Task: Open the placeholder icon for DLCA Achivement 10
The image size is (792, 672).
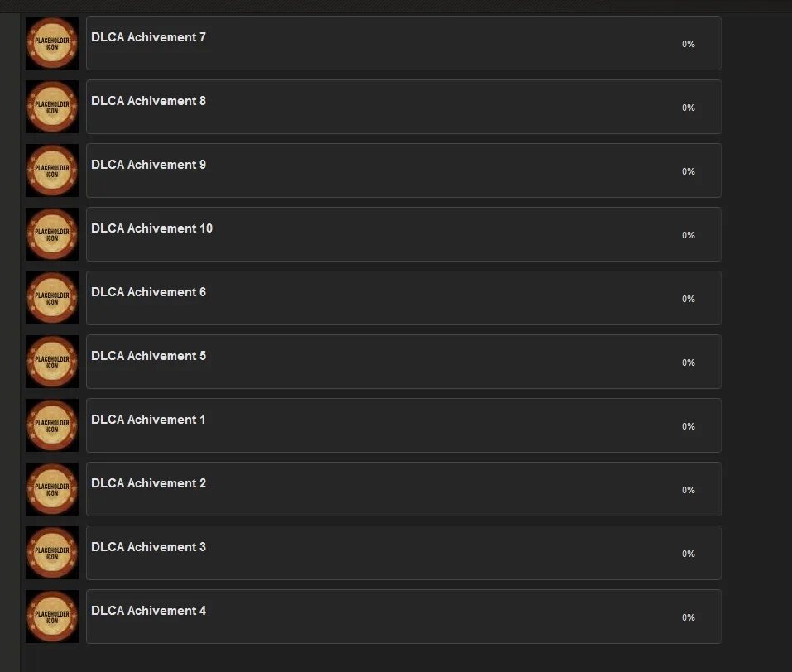Action: point(52,234)
